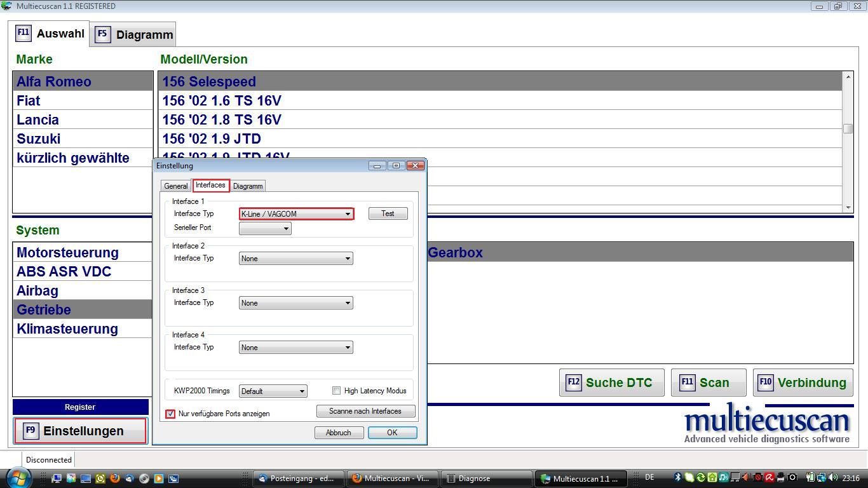This screenshot has height=488, width=868.
Task: Switch to the Diagnose taskbar window
Action: click(x=487, y=478)
